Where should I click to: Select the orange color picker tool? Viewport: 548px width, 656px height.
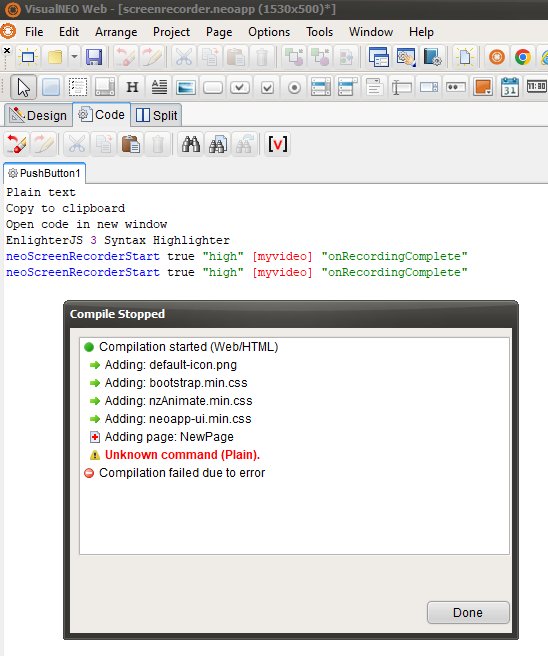point(483,87)
